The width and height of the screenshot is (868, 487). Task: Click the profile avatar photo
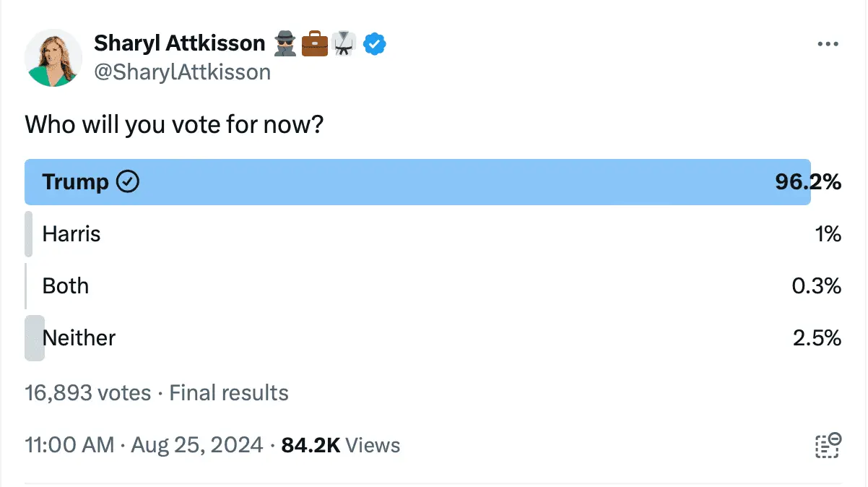[53, 58]
